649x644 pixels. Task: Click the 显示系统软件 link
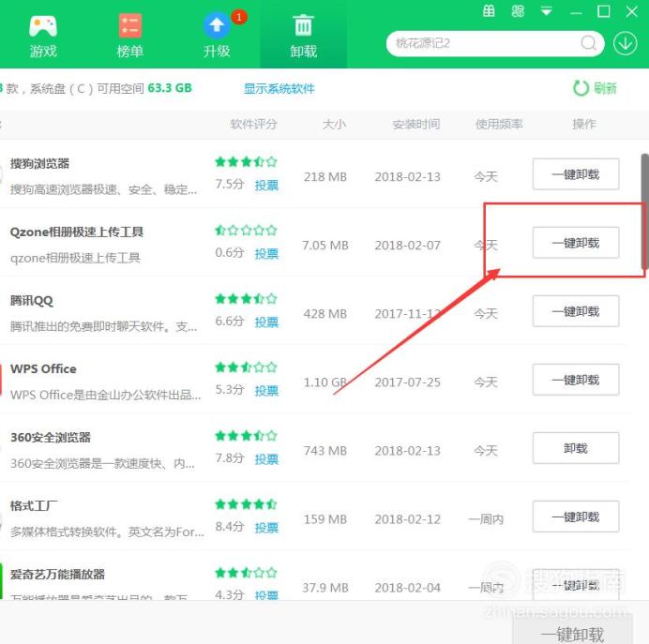click(x=279, y=88)
